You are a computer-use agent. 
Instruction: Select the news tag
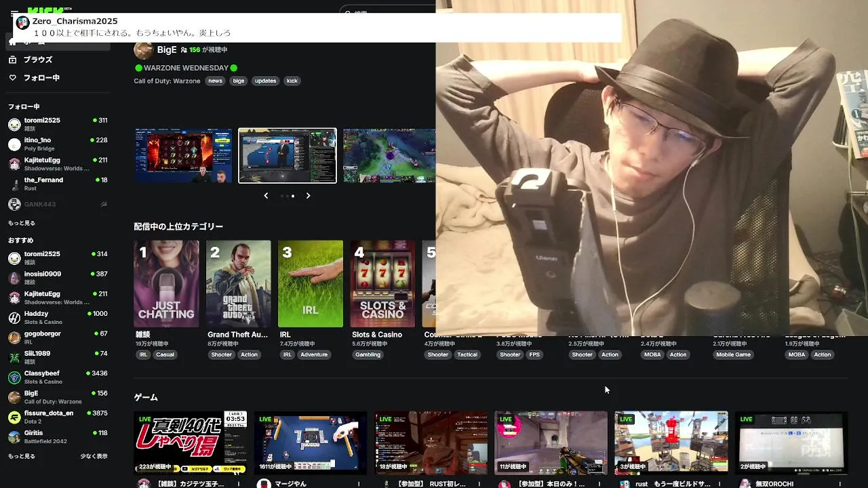[x=215, y=81]
